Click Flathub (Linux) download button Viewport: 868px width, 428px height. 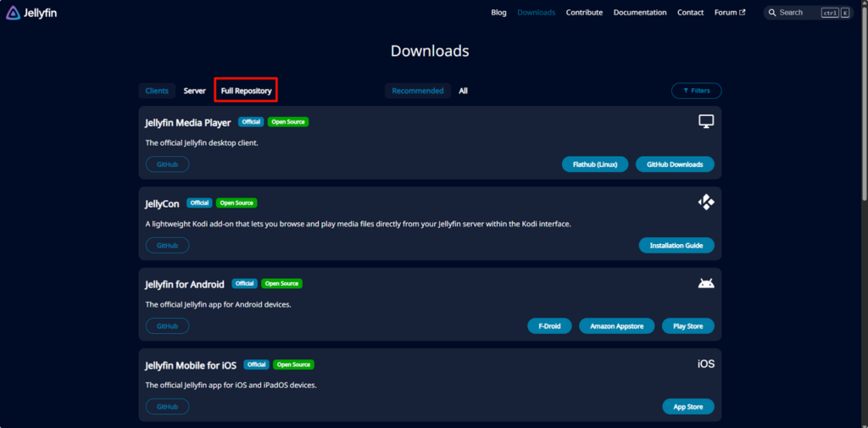[594, 164]
